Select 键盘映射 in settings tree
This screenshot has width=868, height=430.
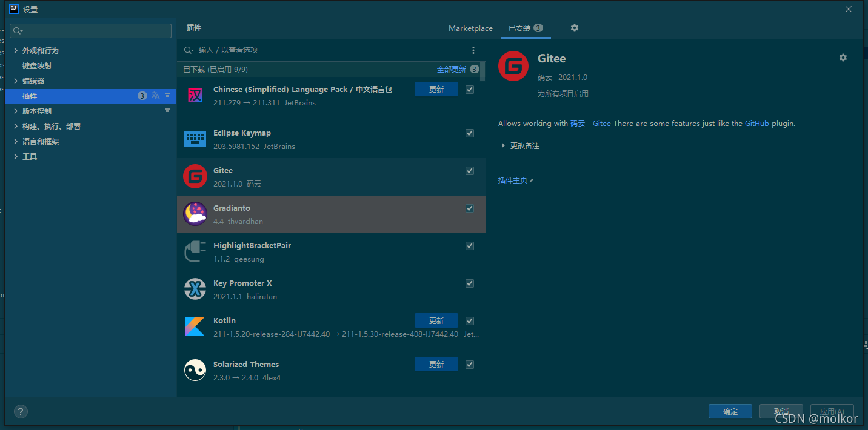coord(37,66)
